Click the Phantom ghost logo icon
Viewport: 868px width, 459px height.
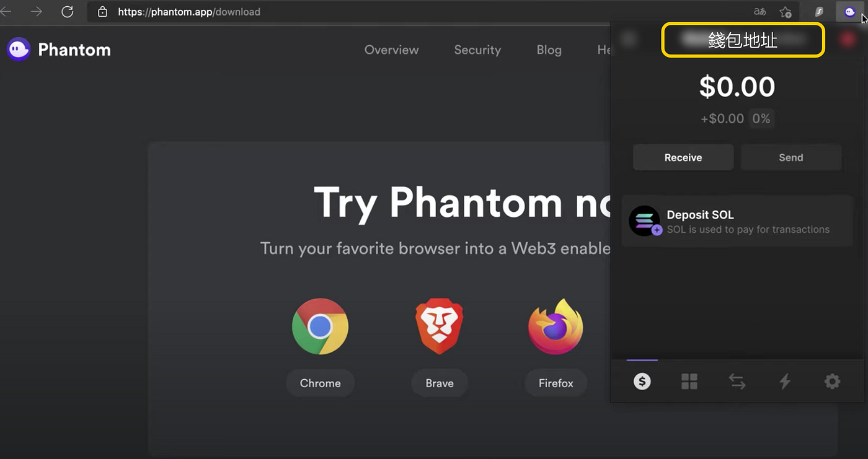[x=19, y=49]
